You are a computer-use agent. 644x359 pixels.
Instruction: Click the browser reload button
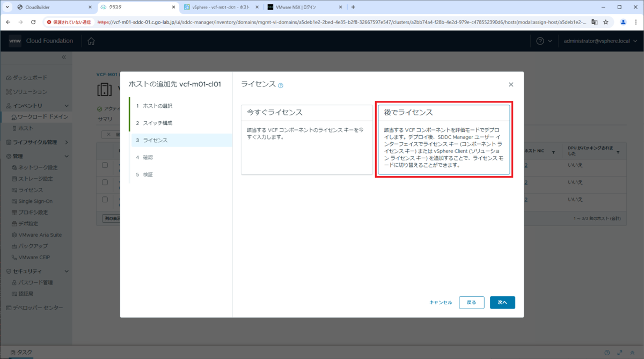33,22
